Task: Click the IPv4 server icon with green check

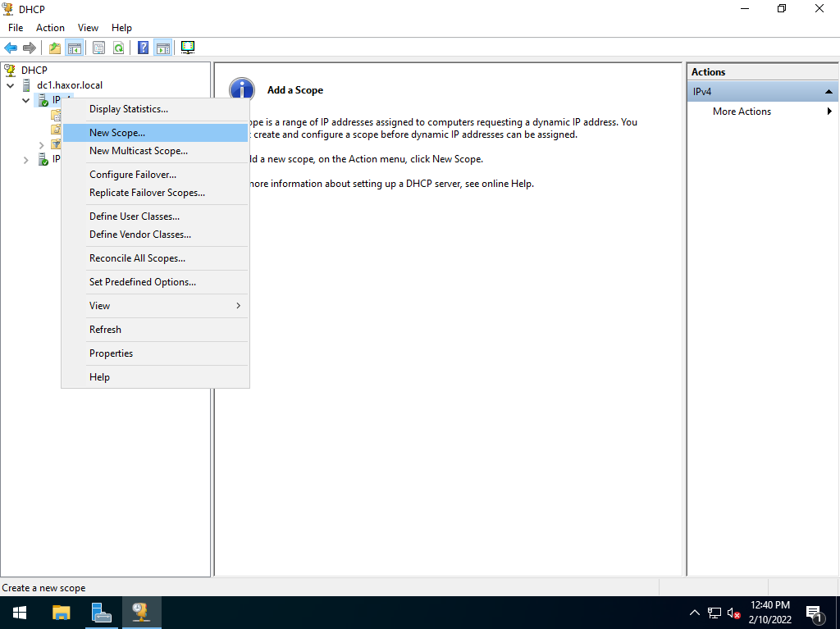Action: (43, 100)
